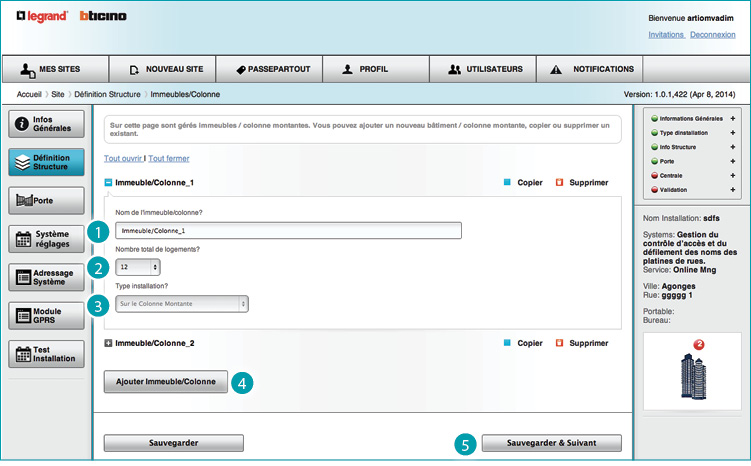Open the Type installation dropdown
Image resolution: width=751 pixels, height=466 pixels.
tap(182, 303)
